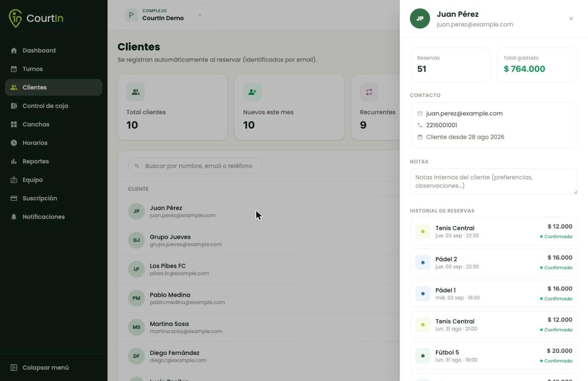Click the MS avatar of Martina Sosa
588x381 pixels.
click(136, 327)
